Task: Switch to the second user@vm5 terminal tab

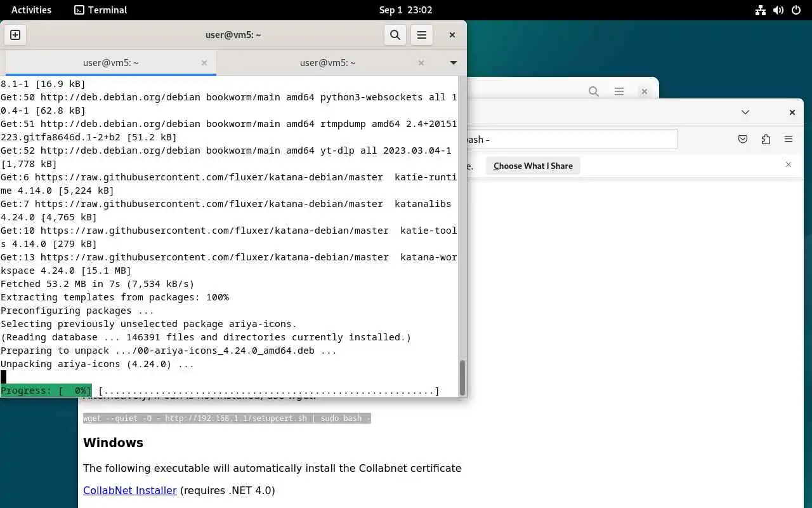Action: [327, 63]
